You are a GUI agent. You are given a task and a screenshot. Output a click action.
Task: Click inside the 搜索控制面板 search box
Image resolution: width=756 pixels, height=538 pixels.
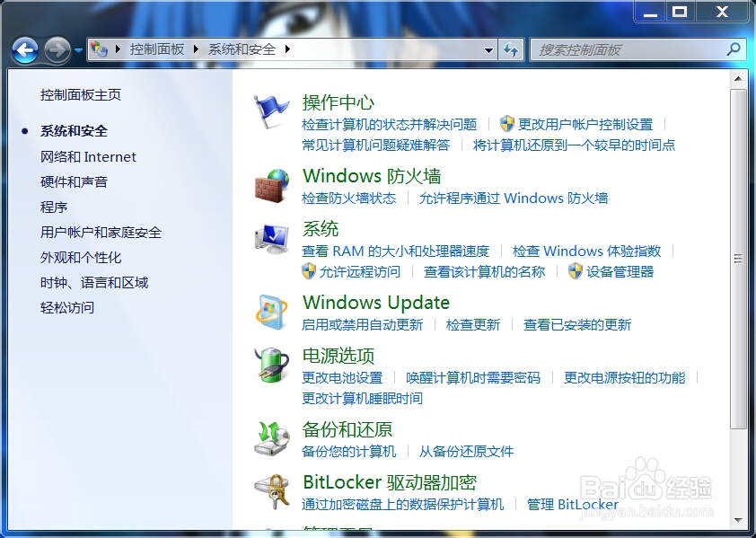(x=629, y=49)
